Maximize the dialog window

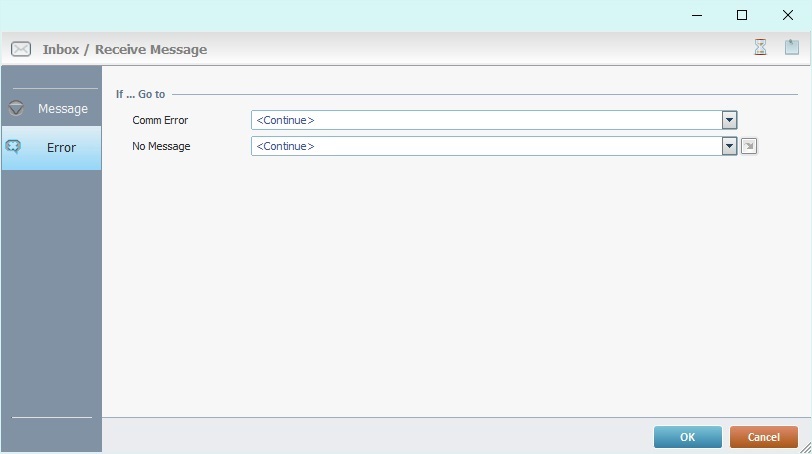742,15
